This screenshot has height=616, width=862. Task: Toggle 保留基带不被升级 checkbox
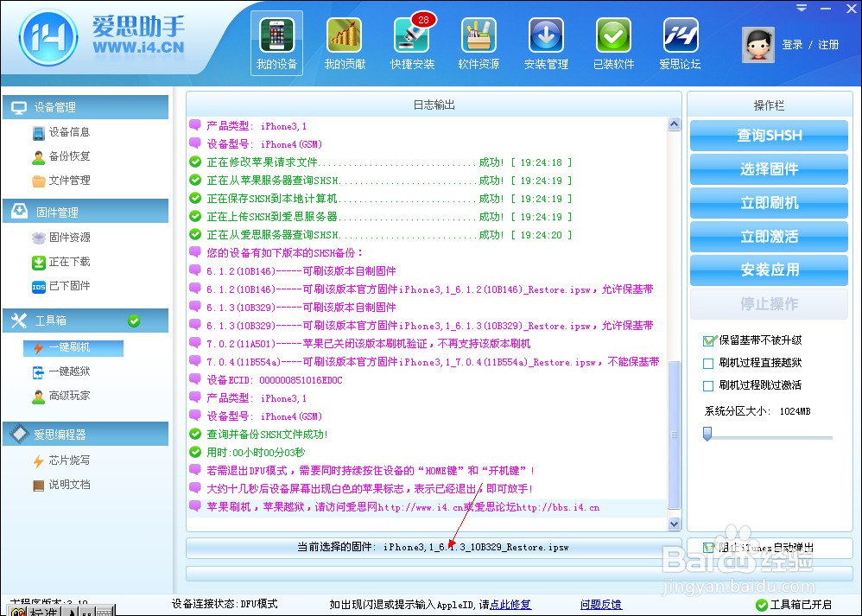tap(708, 341)
